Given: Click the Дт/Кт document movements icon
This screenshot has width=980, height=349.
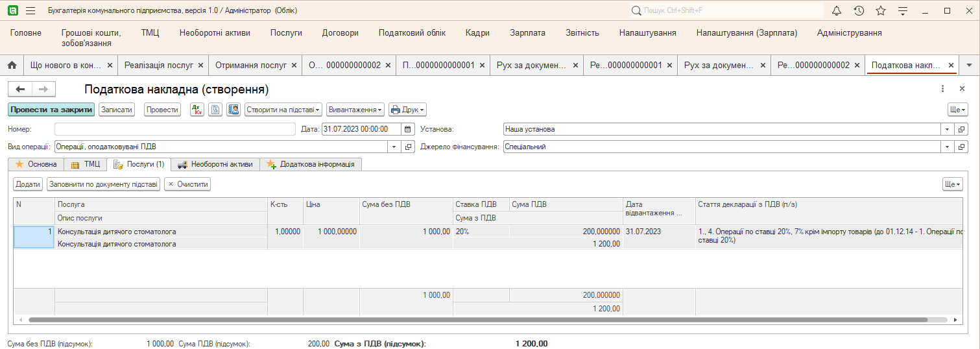Looking at the screenshot, I should pos(197,110).
